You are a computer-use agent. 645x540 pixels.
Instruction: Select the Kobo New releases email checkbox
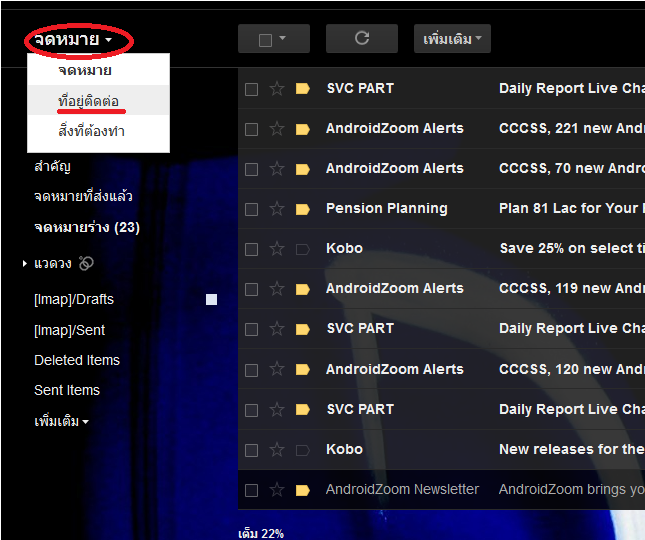pyautogui.click(x=251, y=450)
